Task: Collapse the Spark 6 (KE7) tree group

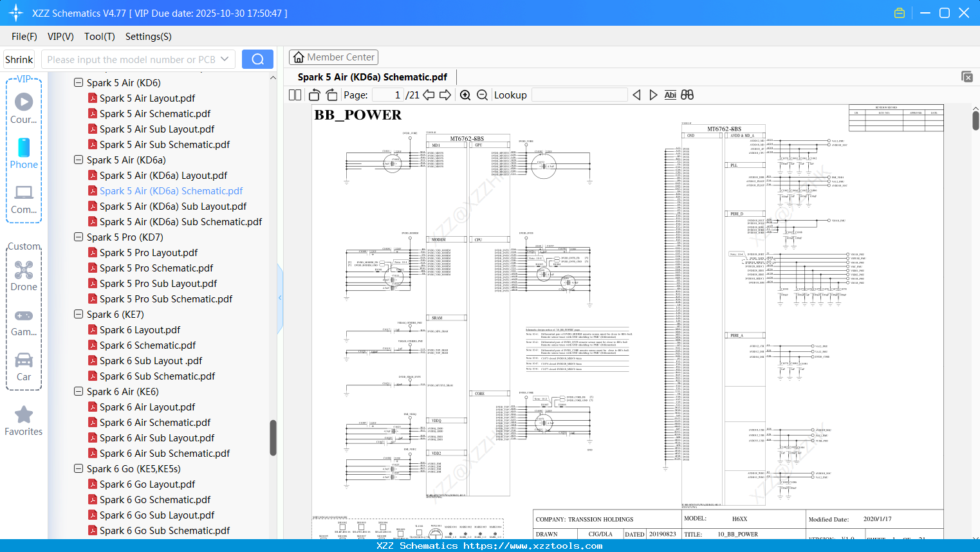Action: pos(78,314)
